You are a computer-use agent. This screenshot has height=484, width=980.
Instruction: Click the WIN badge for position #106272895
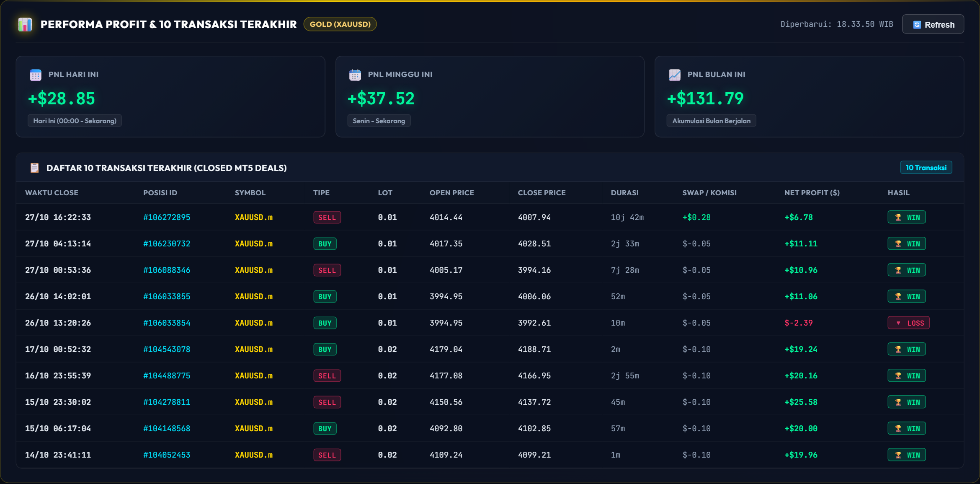point(907,217)
